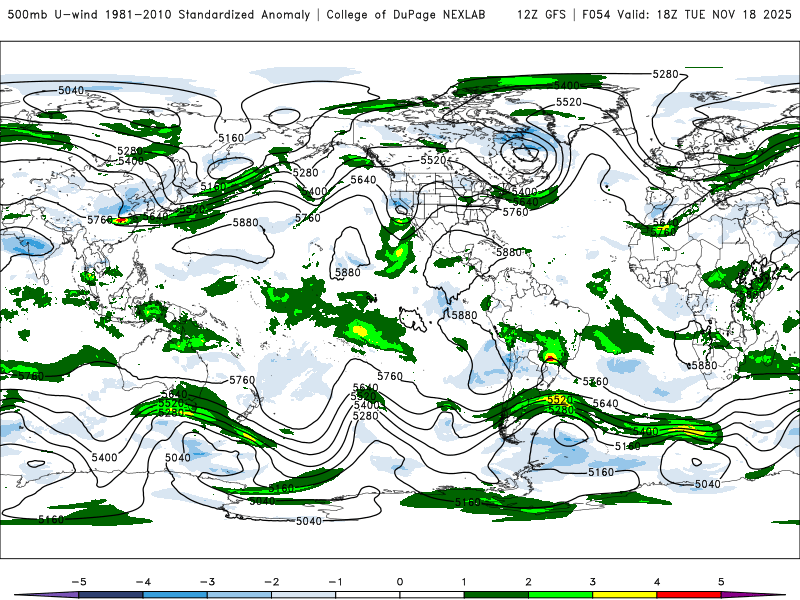Click the "500mb U-wind" title text

(x=53, y=14)
